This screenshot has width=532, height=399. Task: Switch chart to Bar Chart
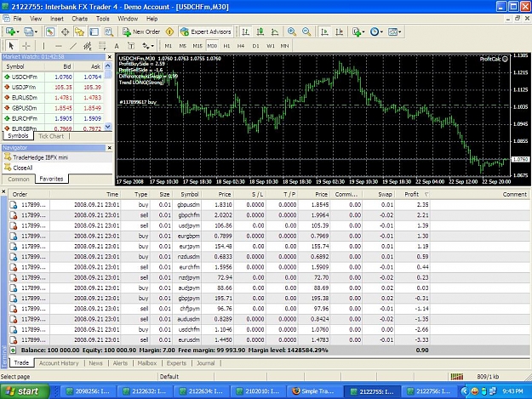(246, 31)
